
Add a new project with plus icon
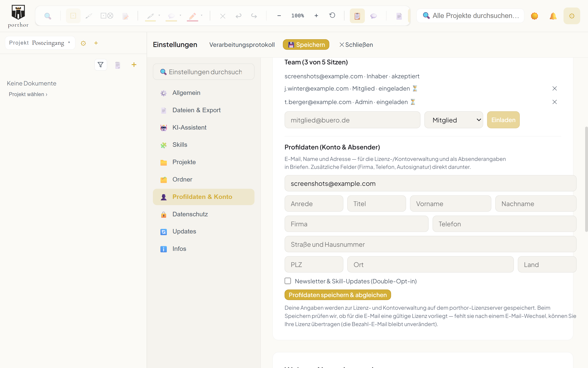click(96, 43)
